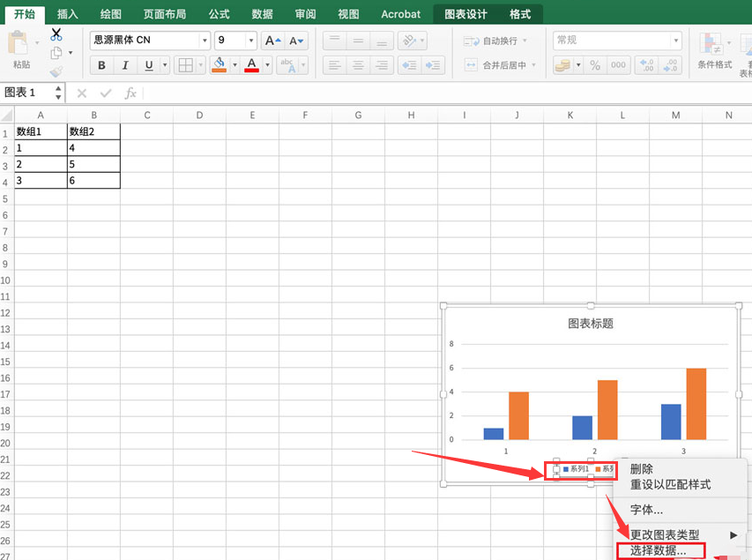Choose 选择数据 from the context menu
752x560 pixels.
click(659, 550)
